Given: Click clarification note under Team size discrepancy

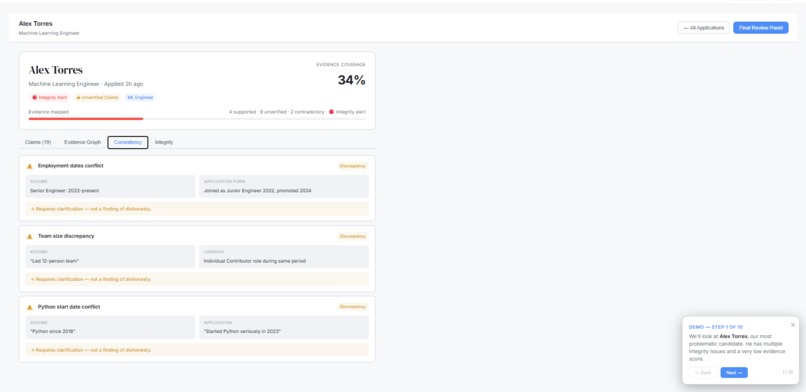Looking at the screenshot, I should click(x=197, y=279).
